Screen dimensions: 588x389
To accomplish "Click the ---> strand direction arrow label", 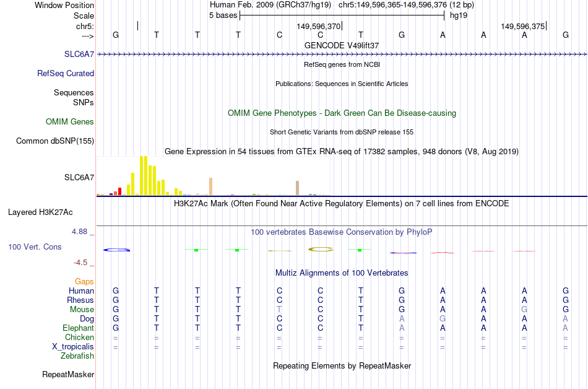I will click(87, 36).
